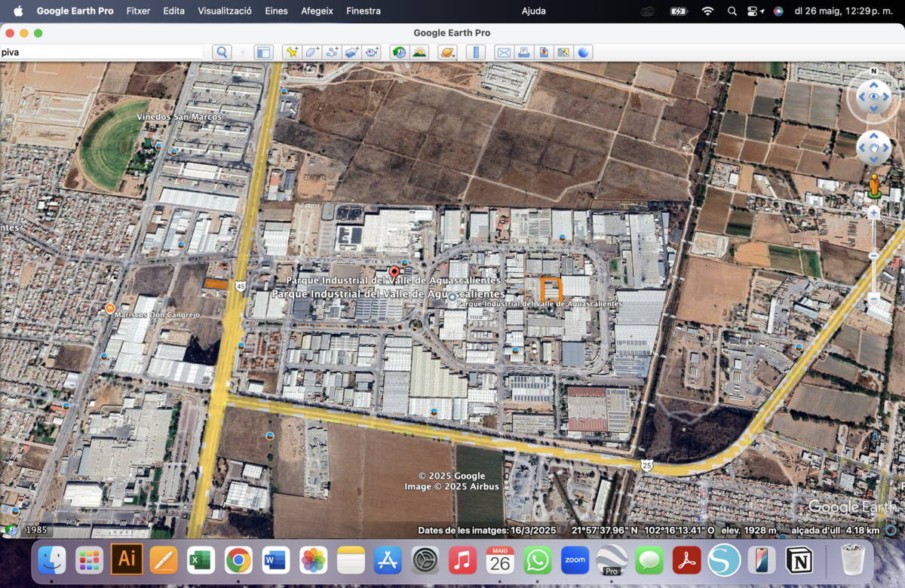
Task: Open Zoom from the Dock
Action: tap(575, 560)
